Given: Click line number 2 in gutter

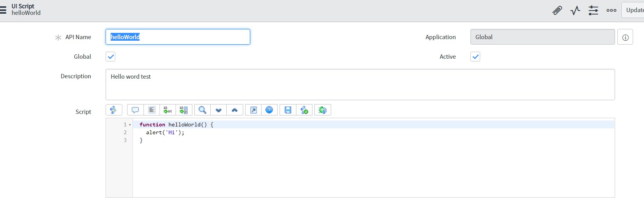Looking at the screenshot, I should 125,132.
